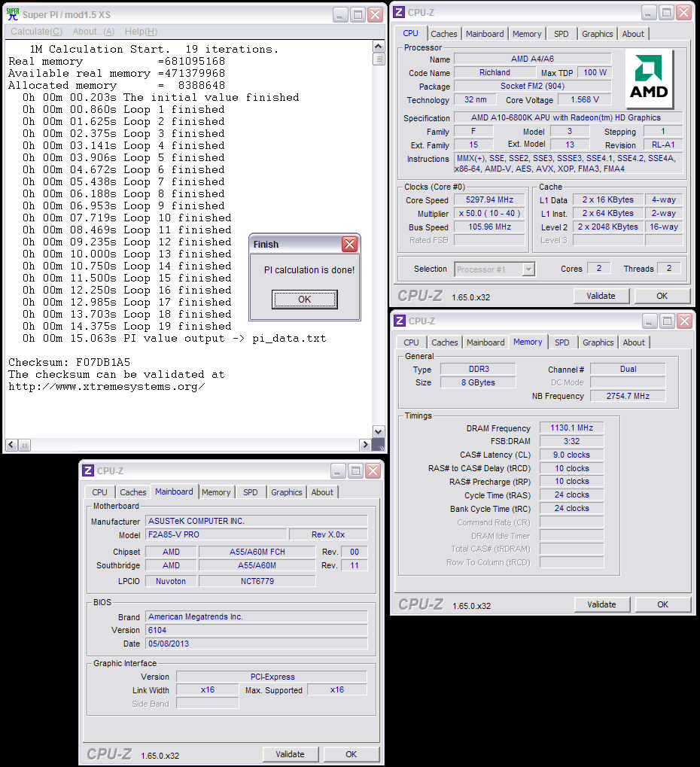Image resolution: width=700 pixels, height=767 pixels.
Task: Click OK in the Mainboard CPU-Z window
Action: coord(352,754)
